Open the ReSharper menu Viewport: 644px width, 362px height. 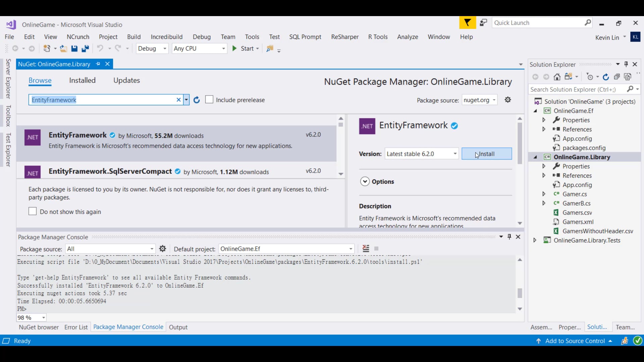tap(344, 37)
